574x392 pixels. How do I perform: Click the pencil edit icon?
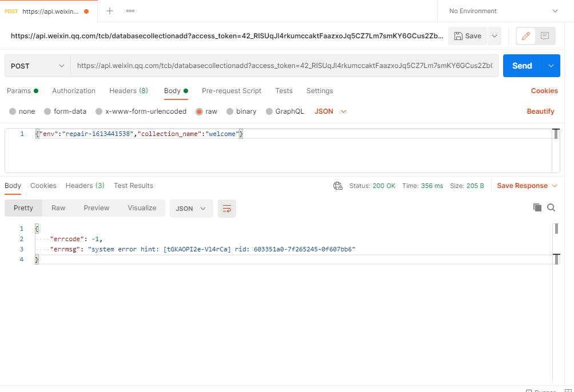click(x=525, y=36)
